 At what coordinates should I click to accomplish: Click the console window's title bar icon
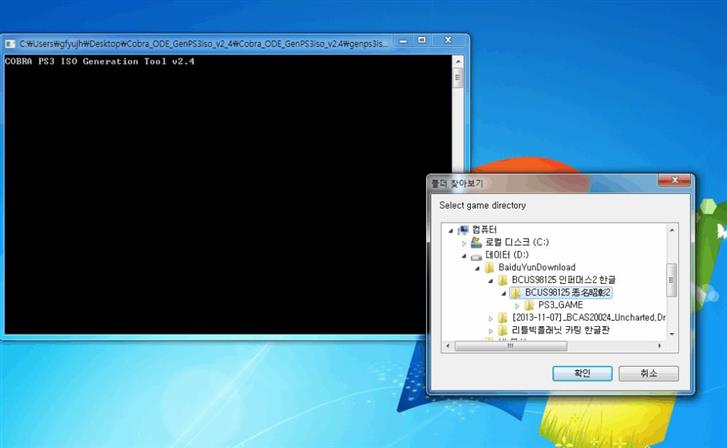tap(10, 44)
